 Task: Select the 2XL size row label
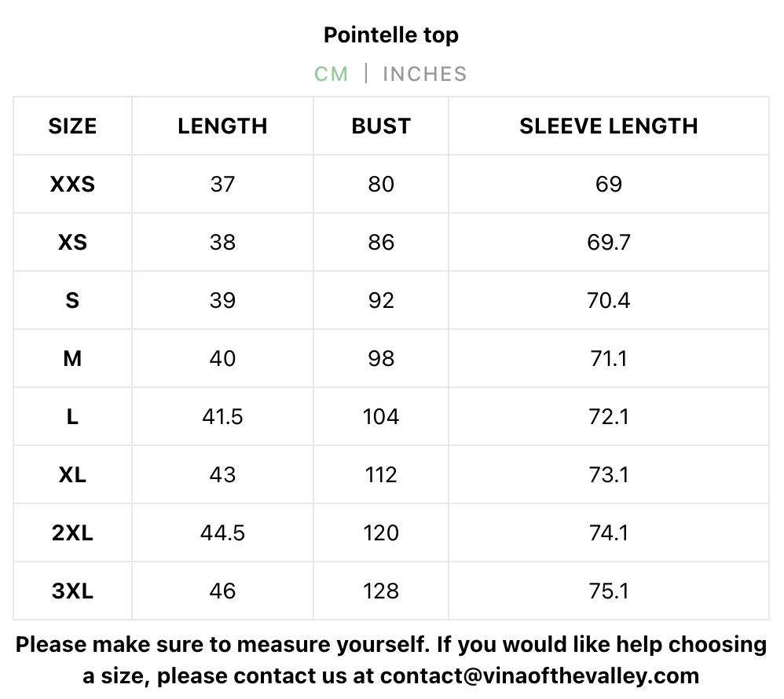(x=72, y=532)
